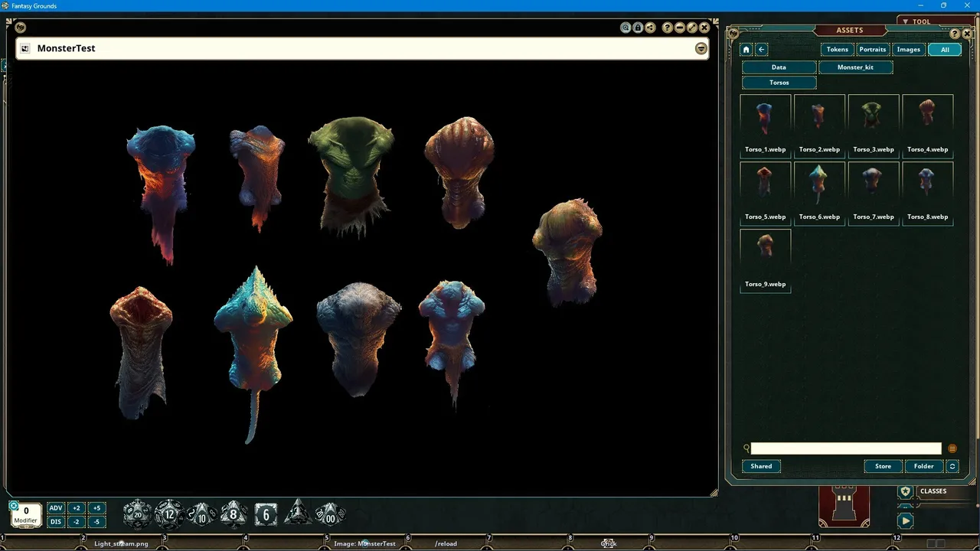This screenshot has width=980, height=551.
Task: Open help for the MonsterTest image window
Action: pyautogui.click(x=668, y=28)
